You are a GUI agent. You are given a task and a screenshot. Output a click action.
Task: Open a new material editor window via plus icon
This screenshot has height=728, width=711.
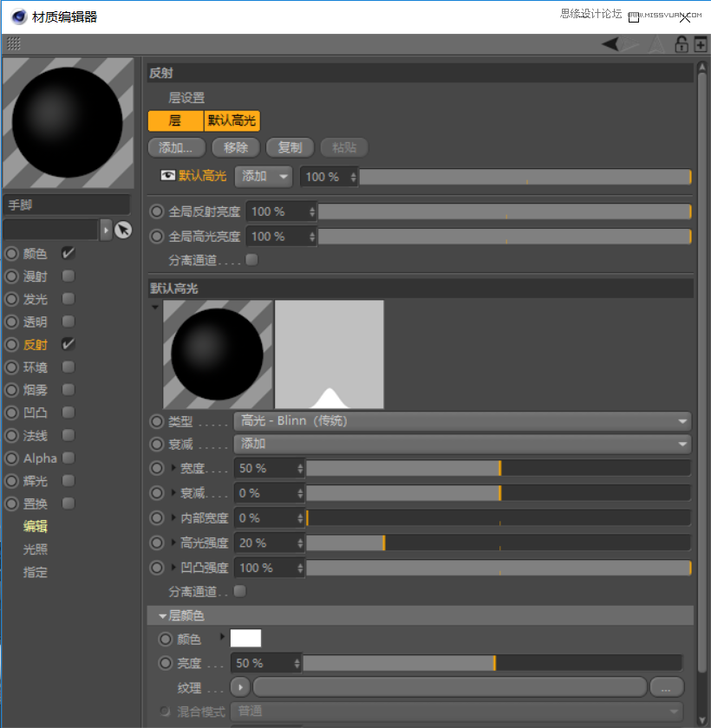click(x=699, y=43)
